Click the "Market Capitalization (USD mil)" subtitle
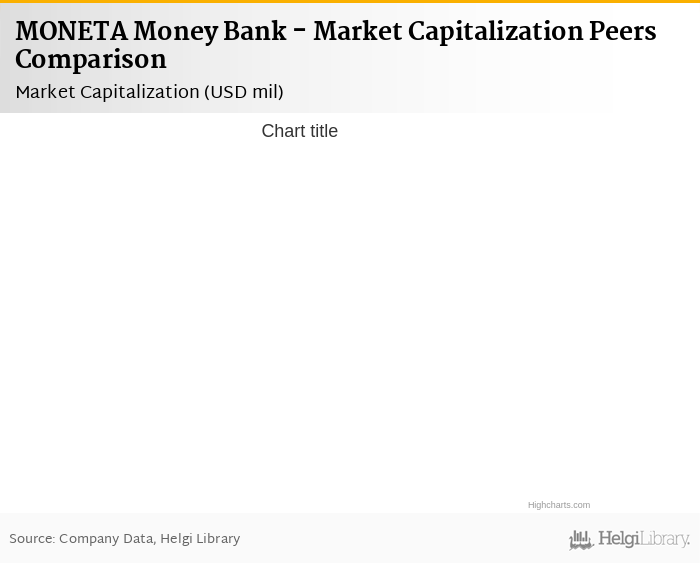This screenshot has width=700, height=563. (x=150, y=92)
